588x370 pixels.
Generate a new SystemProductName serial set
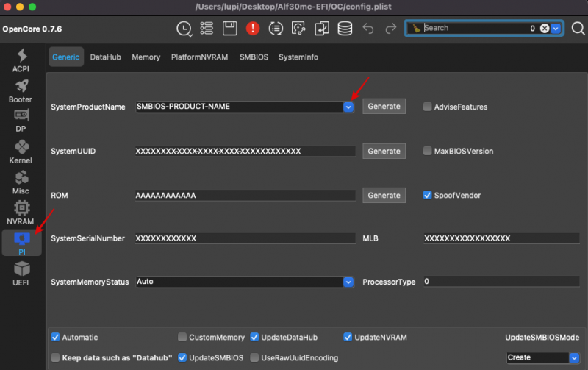tap(384, 107)
